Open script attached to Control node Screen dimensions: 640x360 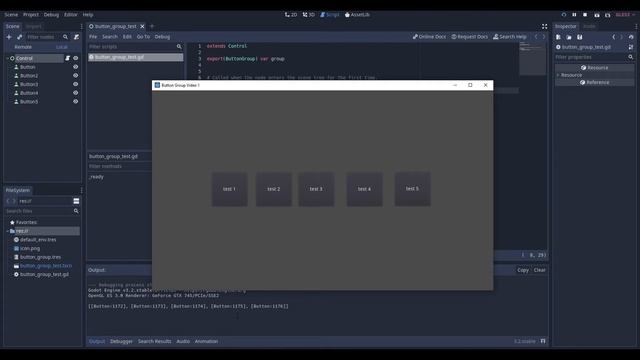68,58
